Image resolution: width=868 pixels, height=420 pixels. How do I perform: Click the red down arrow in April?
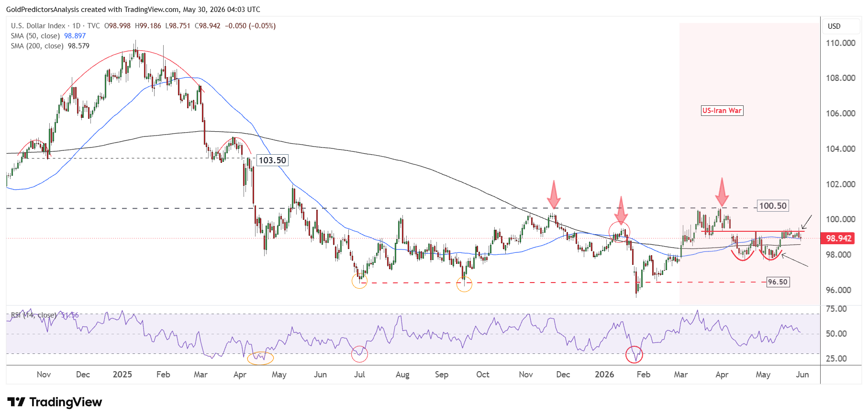pos(722,192)
